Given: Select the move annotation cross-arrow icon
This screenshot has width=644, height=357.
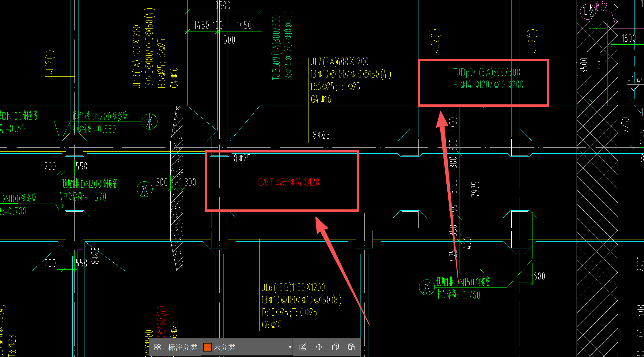Looking at the screenshot, I should [x=319, y=347].
